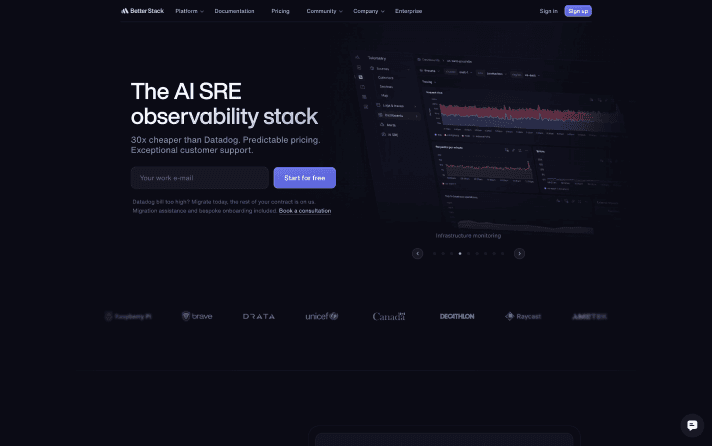Click the AMETEK logo

[x=589, y=317]
